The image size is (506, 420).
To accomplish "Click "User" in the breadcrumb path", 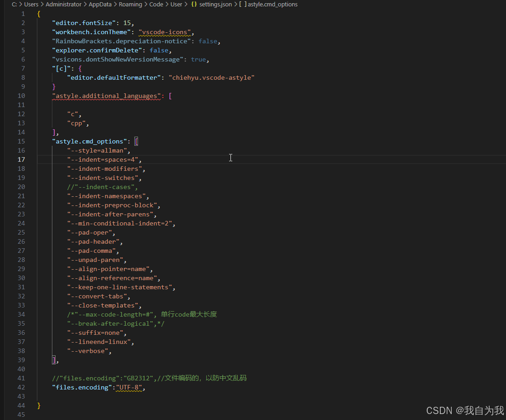I will click(176, 4).
